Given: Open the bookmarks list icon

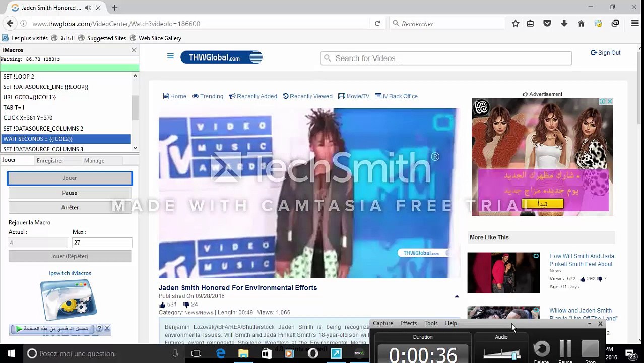Looking at the screenshot, I should pyautogui.click(x=530, y=23).
